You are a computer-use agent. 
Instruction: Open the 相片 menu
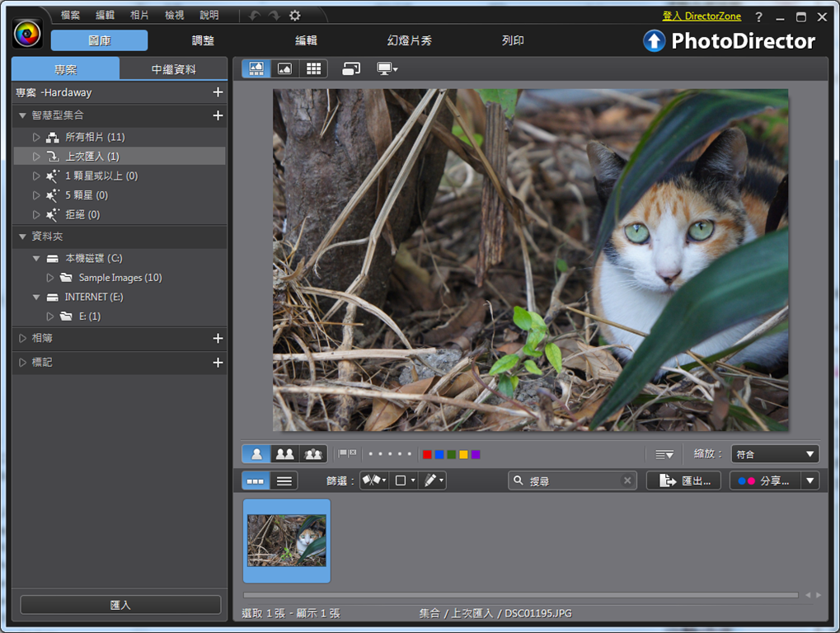coord(139,15)
